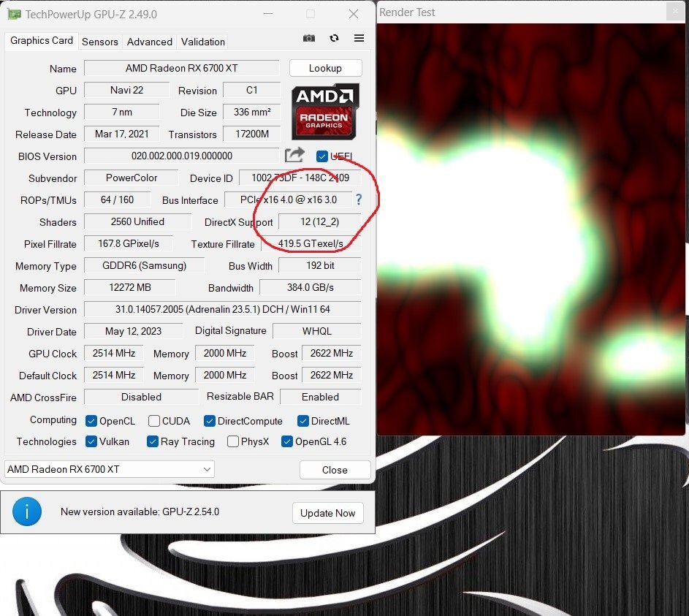Click the Close button in GPU-Z
Screen dimensions: 689x616
(x=335, y=470)
